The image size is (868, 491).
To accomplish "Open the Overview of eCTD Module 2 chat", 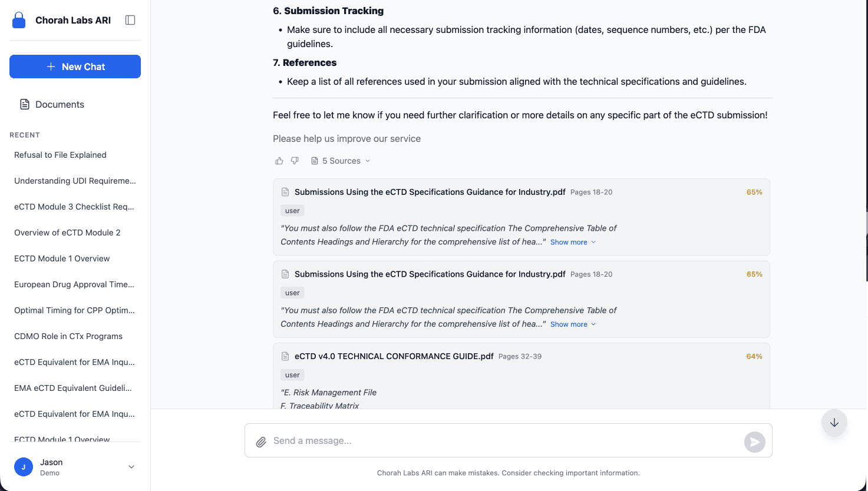I will [67, 233].
